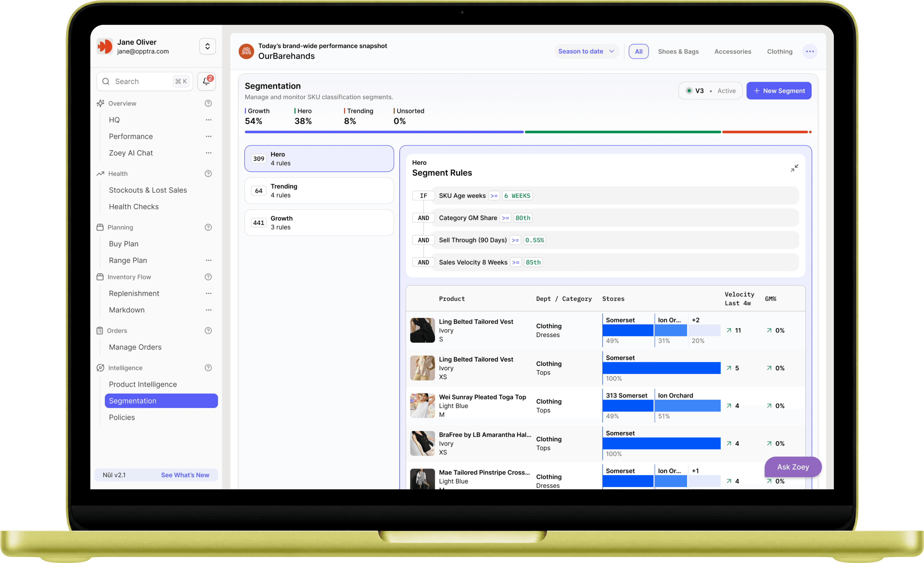The width and height of the screenshot is (924, 563).
Task: Click the OurBarehands brand logo icon
Action: [x=246, y=51]
